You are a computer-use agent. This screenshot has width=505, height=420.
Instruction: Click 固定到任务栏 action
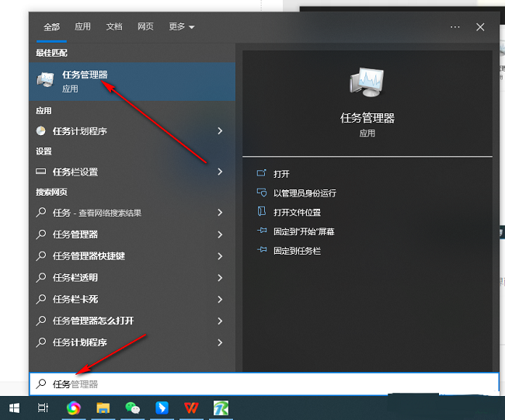point(297,251)
